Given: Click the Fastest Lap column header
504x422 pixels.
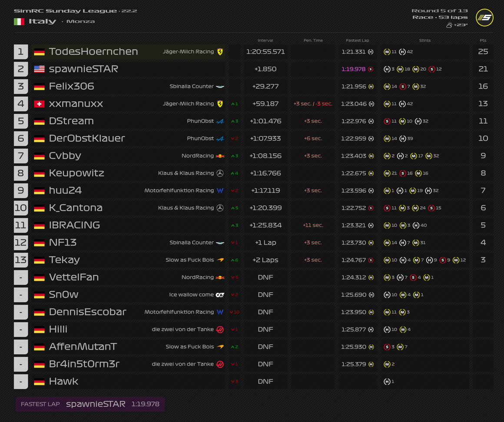Looking at the screenshot, I should [357, 40].
